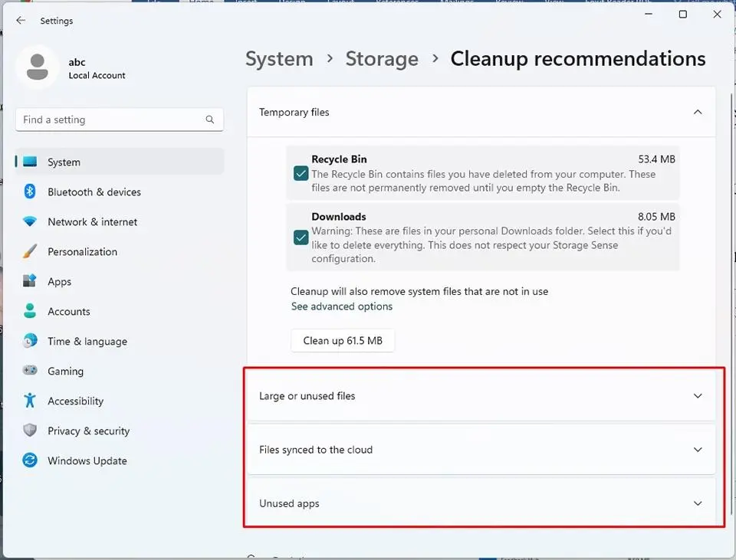Open See advanced options link
This screenshot has height=560, width=736.
342,306
